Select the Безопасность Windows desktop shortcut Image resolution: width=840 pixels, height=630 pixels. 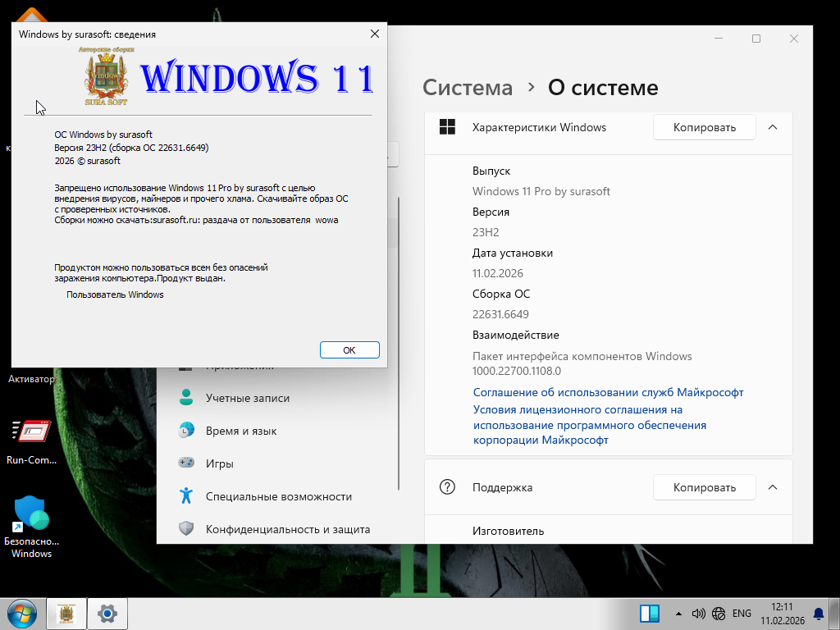click(31, 527)
